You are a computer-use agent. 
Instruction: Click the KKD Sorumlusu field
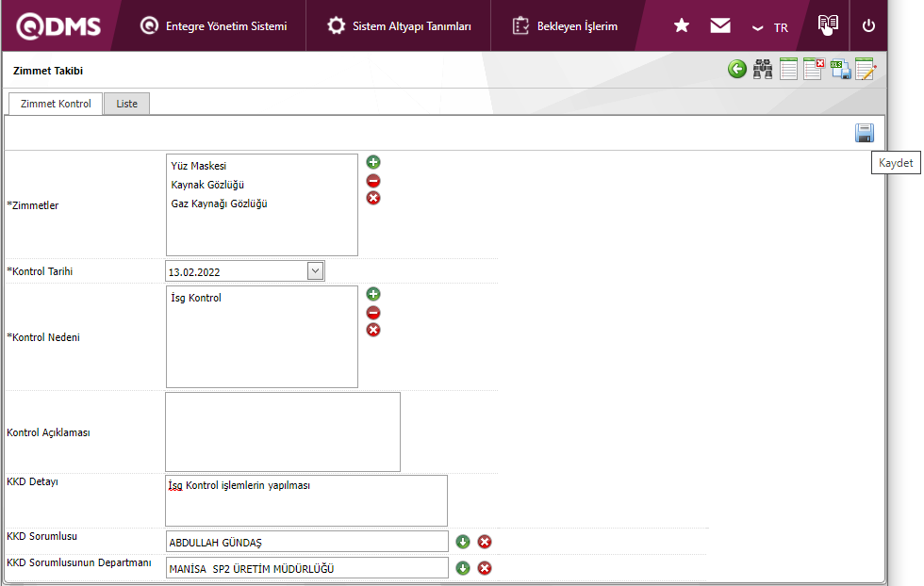coord(307,542)
